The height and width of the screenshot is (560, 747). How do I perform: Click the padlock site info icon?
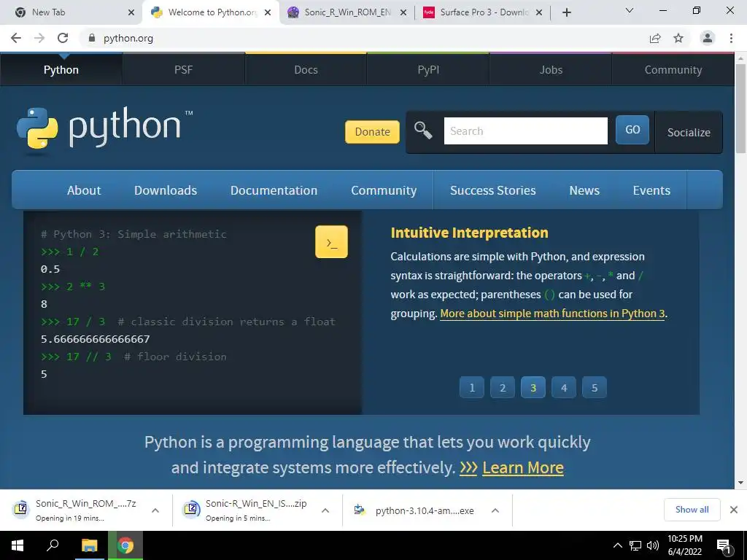tap(92, 38)
